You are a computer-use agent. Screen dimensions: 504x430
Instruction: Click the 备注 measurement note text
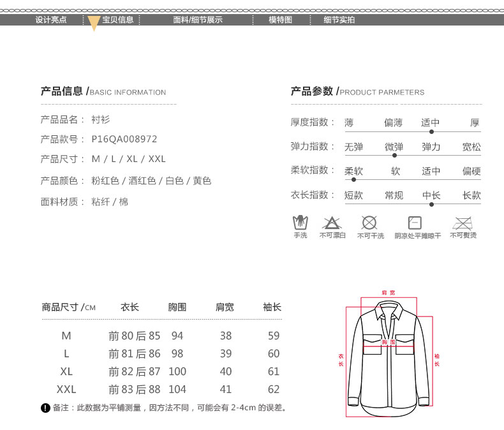170,408
